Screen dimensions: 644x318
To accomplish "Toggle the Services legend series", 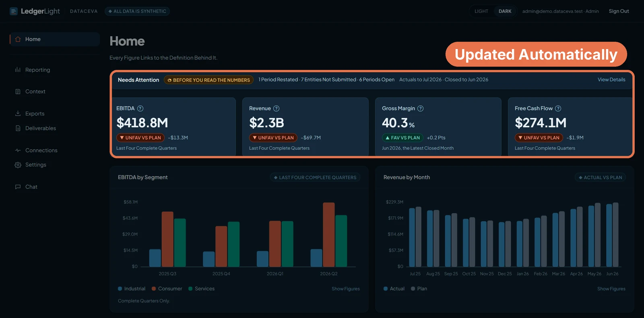I will (x=201, y=289).
